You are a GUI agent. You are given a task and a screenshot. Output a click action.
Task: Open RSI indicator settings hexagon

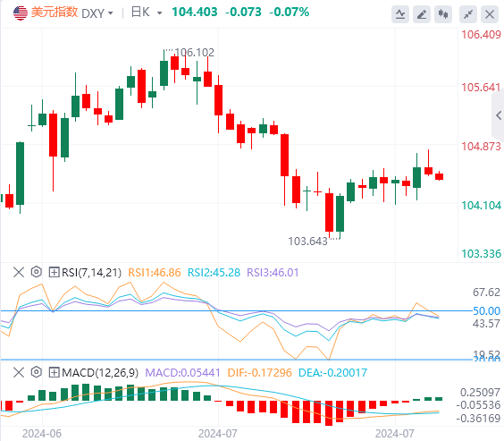coord(37,272)
